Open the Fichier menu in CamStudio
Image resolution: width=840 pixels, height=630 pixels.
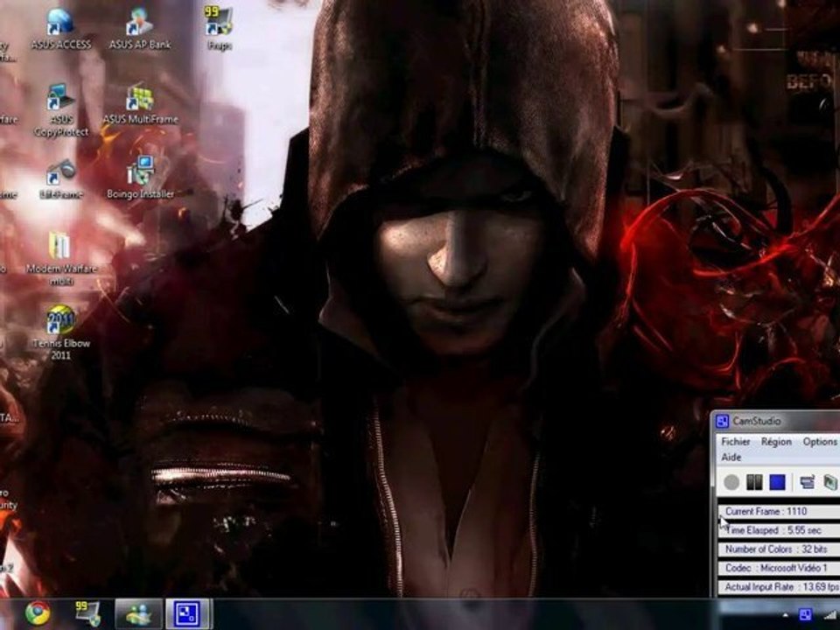[x=736, y=441]
